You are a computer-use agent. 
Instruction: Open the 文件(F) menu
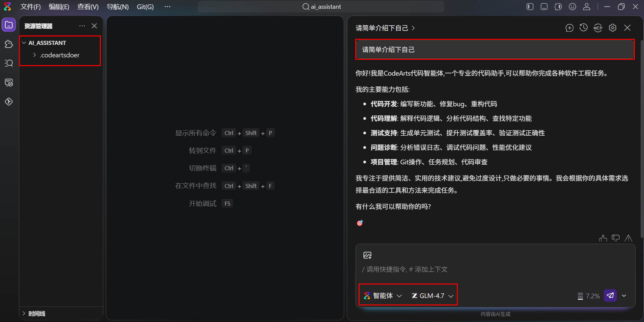[30, 7]
